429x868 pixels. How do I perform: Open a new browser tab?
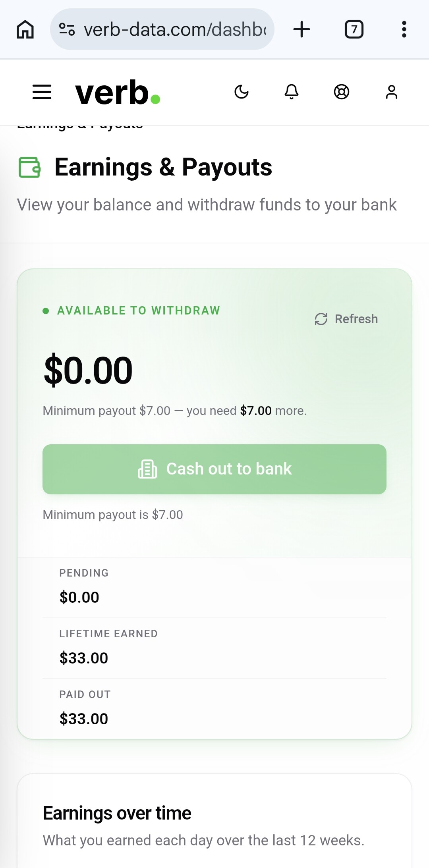coord(302,29)
